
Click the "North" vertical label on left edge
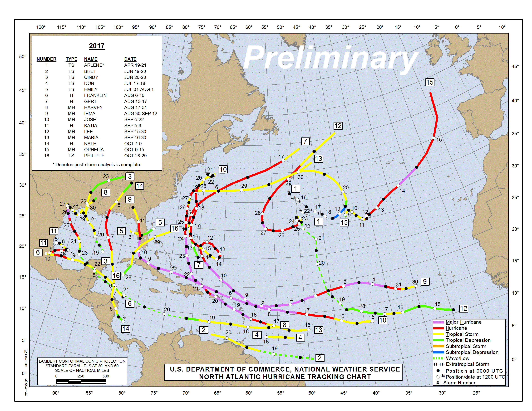[26, 358]
